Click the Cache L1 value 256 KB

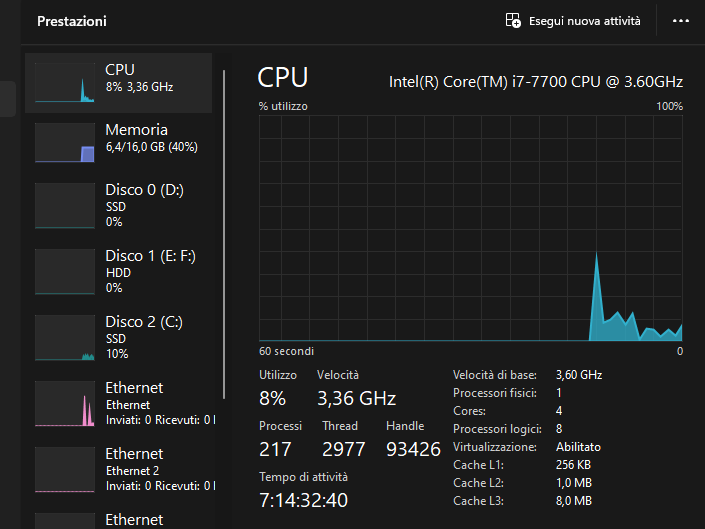click(573, 465)
